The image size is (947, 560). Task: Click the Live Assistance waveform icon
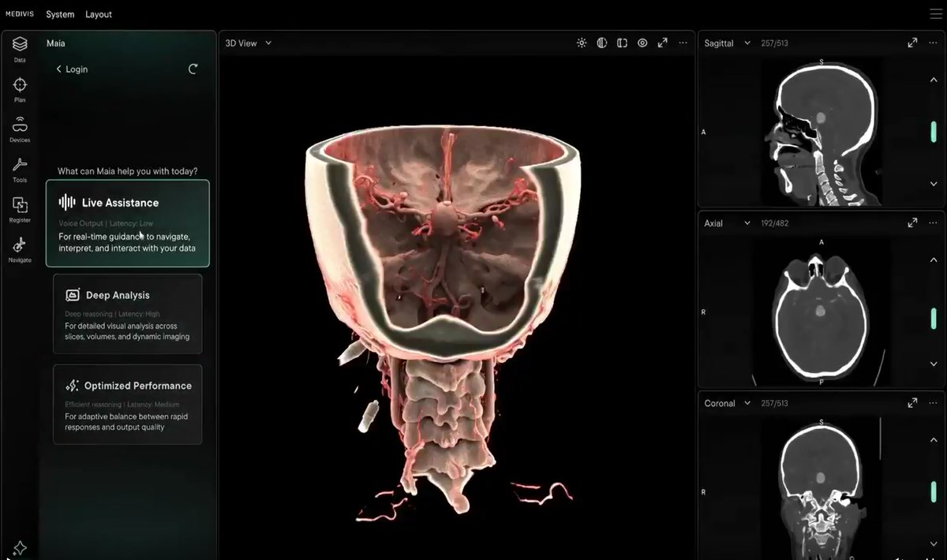tap(67, 203)
